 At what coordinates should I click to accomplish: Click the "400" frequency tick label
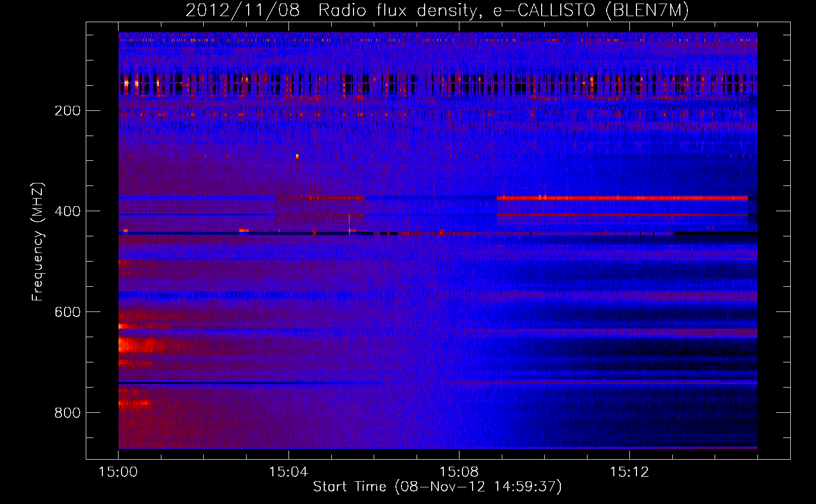click(68, 211)
